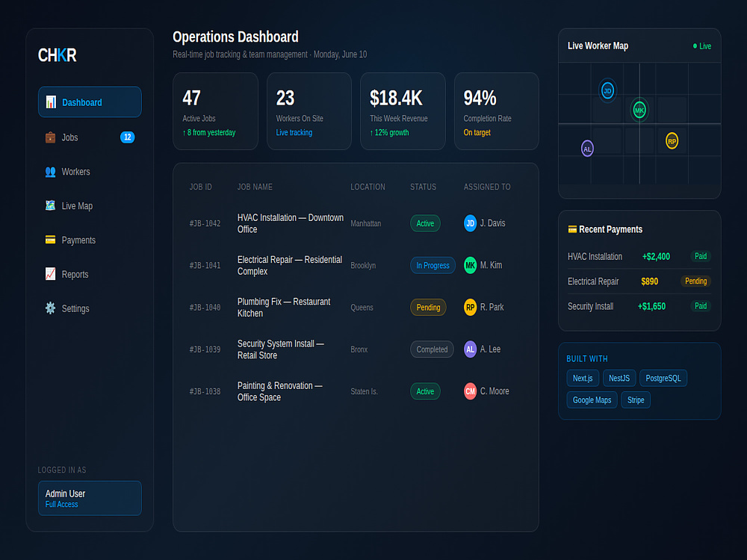The width and height of the screenshot is (747, 560).
Task: Click the Paid badge for Security Install
Action: [x=701, y=305]
